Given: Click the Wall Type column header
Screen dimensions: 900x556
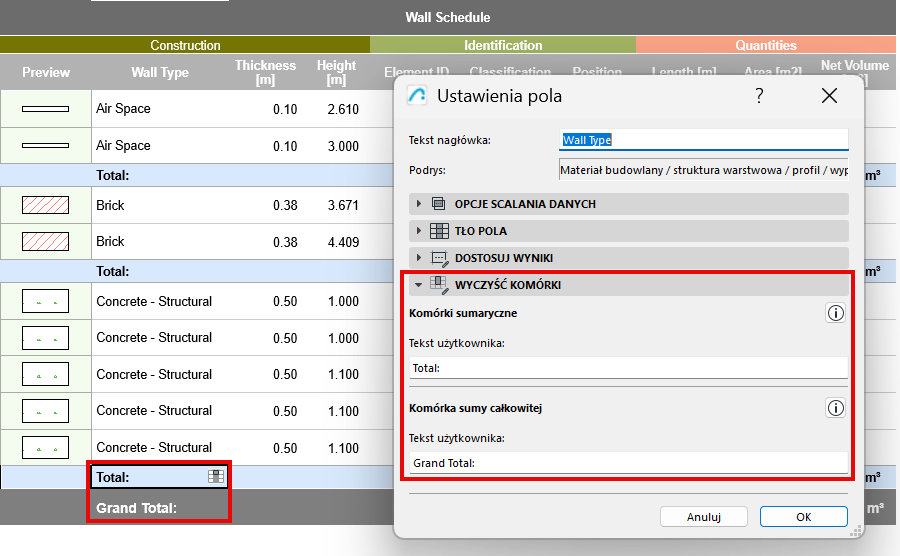Looking at the screenshot, I should [160, 72].
